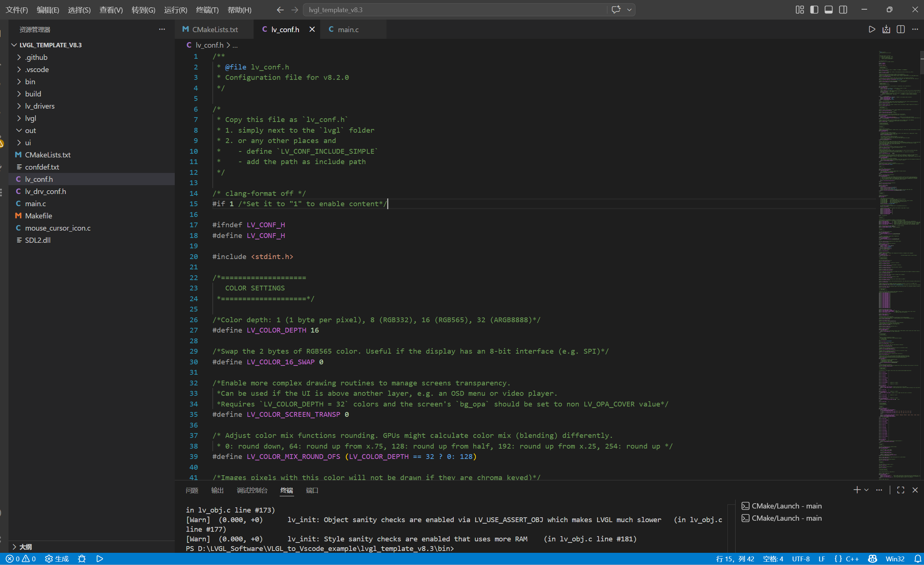Open mouse_cursor_icon.c in the explorer
This screenshot has width=924, height=565.
92,228
